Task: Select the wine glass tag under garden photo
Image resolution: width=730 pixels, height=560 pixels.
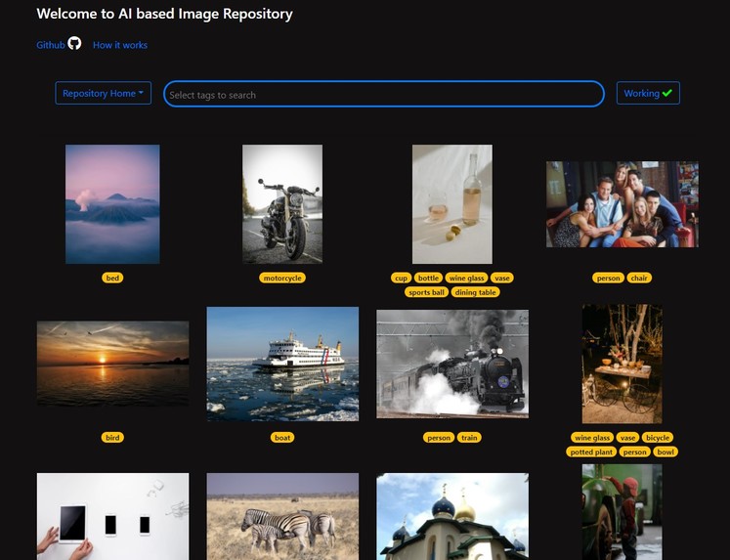Action: click(x=592, y=438)
